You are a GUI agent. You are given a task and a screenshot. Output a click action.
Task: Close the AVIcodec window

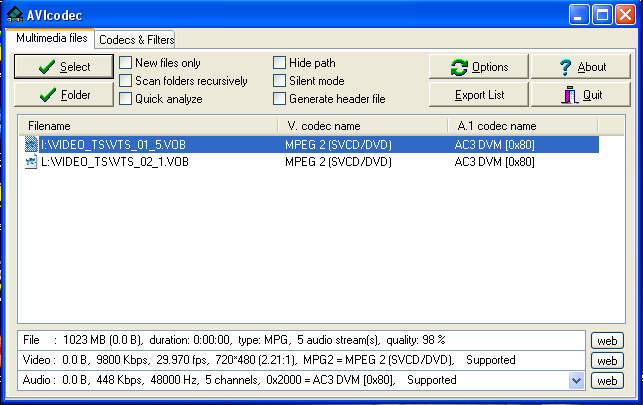point(625,15)
